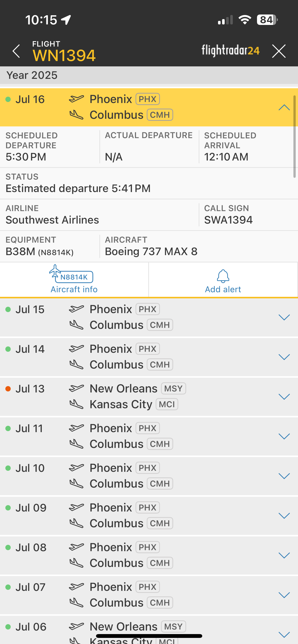Tap the landing plane icon on Jul 08
Viewport: 298px width, 644px height.
pyautogui.click(x=76, y=563)
